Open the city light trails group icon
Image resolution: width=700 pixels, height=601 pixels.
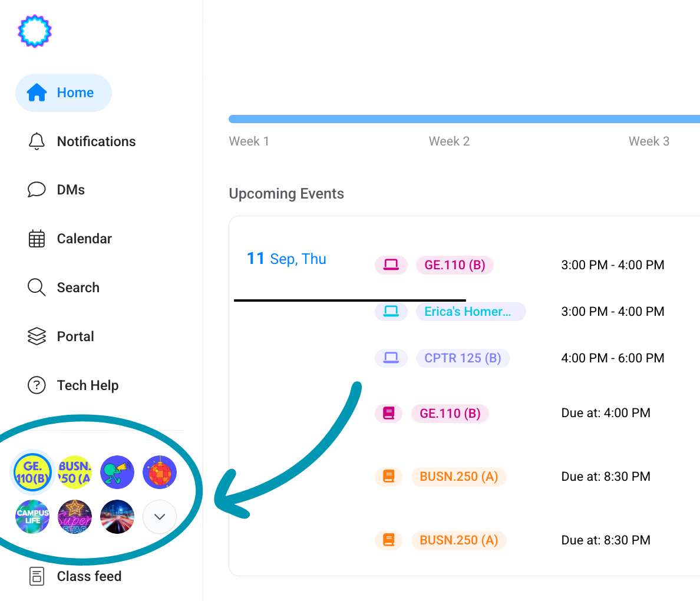point(117,517)
